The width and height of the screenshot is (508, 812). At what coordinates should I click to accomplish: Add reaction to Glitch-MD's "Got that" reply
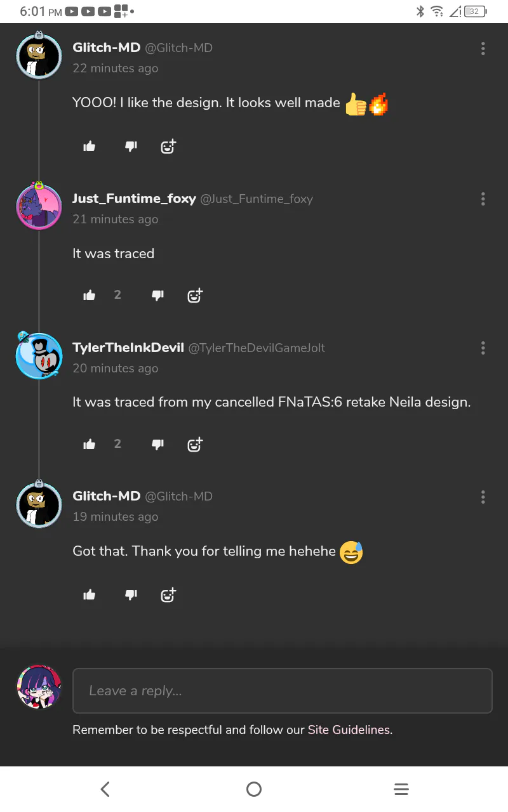[168, 594]
